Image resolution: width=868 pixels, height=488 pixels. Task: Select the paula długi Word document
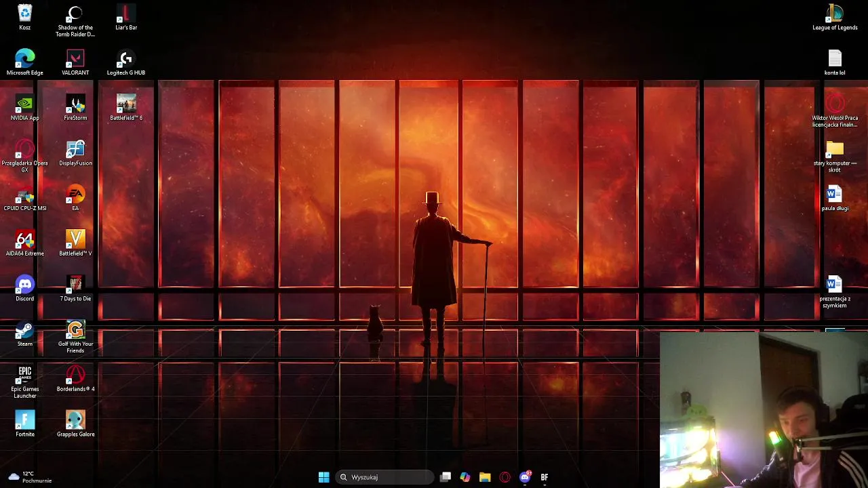point(835,198)
